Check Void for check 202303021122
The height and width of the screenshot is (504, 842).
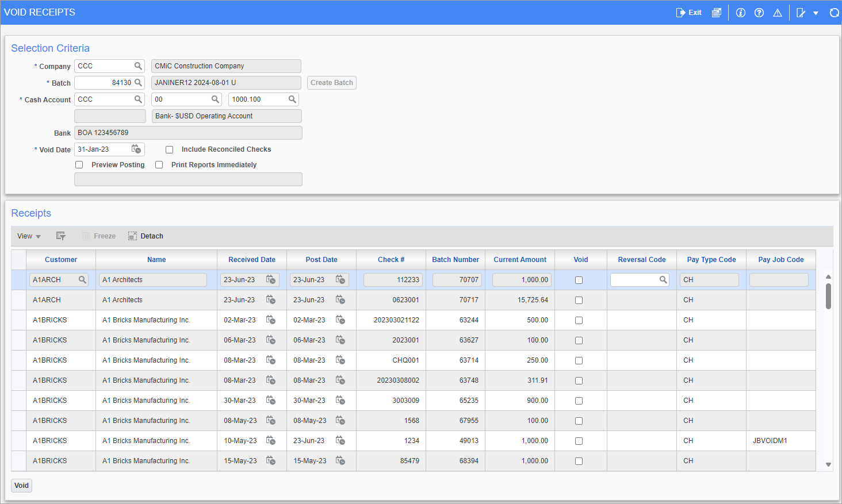tap(579, 321)
